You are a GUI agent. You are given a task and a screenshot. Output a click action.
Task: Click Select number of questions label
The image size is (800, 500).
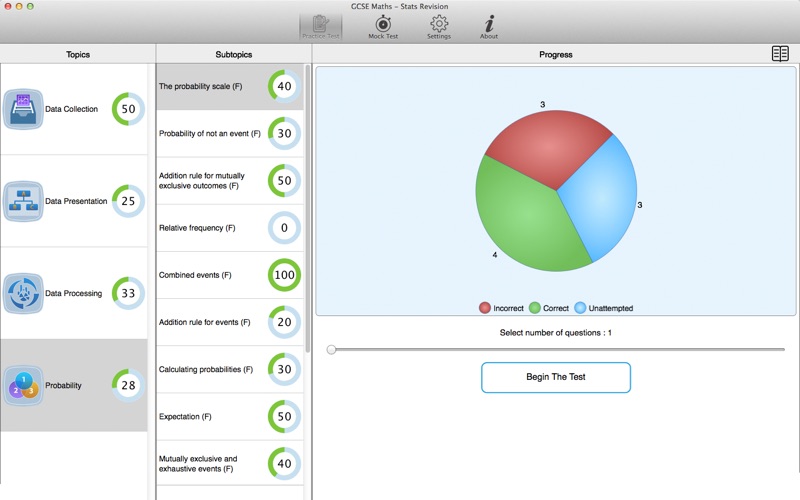(556, 333)
